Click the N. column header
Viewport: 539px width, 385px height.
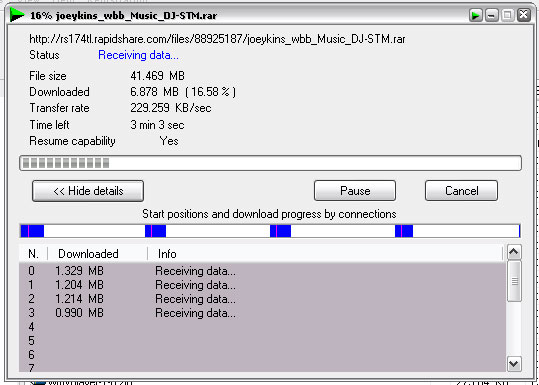[x=33, y=254]
